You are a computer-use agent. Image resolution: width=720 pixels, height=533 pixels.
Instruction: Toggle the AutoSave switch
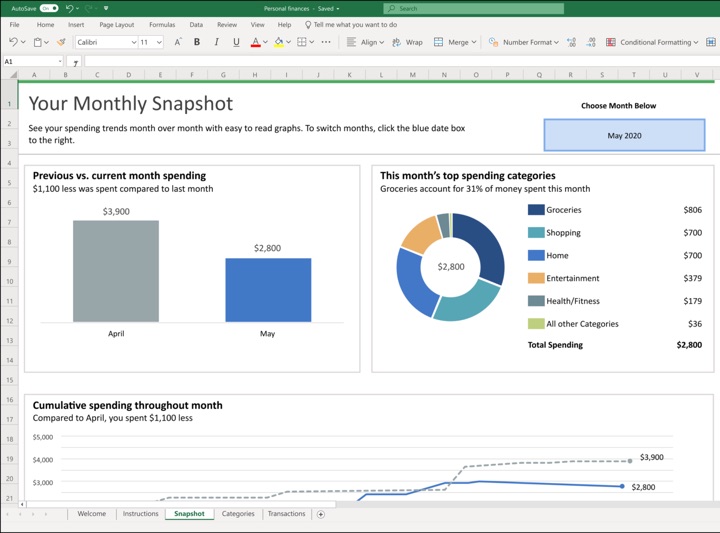coord(49,8)
